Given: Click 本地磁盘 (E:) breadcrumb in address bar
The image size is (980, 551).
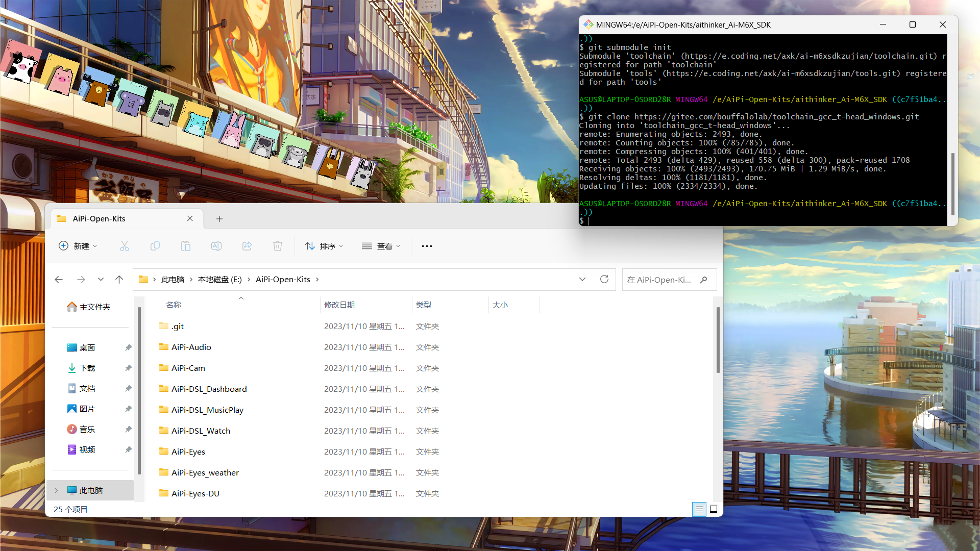Looking at the screenshot, I should 220,280.
